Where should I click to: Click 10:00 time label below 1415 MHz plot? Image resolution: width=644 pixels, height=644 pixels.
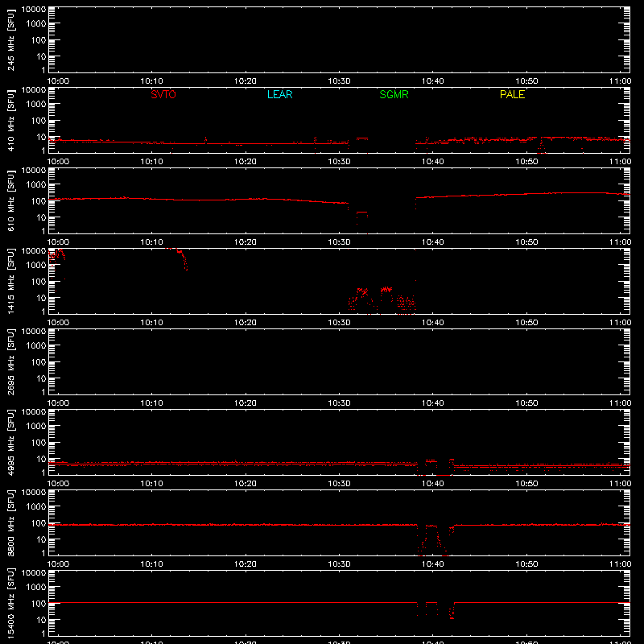(58, 323)
